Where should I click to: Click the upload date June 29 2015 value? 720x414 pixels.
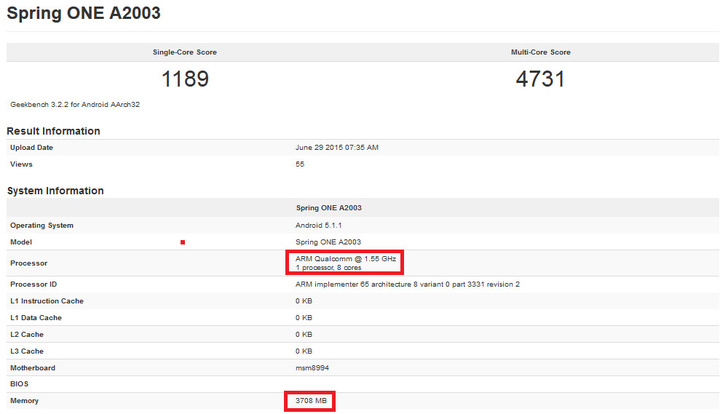coord(337,148)
